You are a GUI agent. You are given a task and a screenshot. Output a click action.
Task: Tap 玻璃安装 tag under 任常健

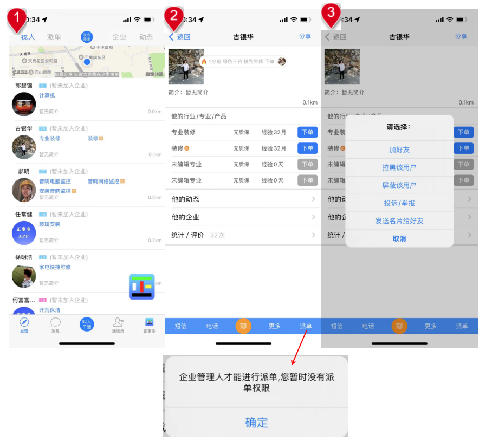pyautogui.click(x=49, y=224)
